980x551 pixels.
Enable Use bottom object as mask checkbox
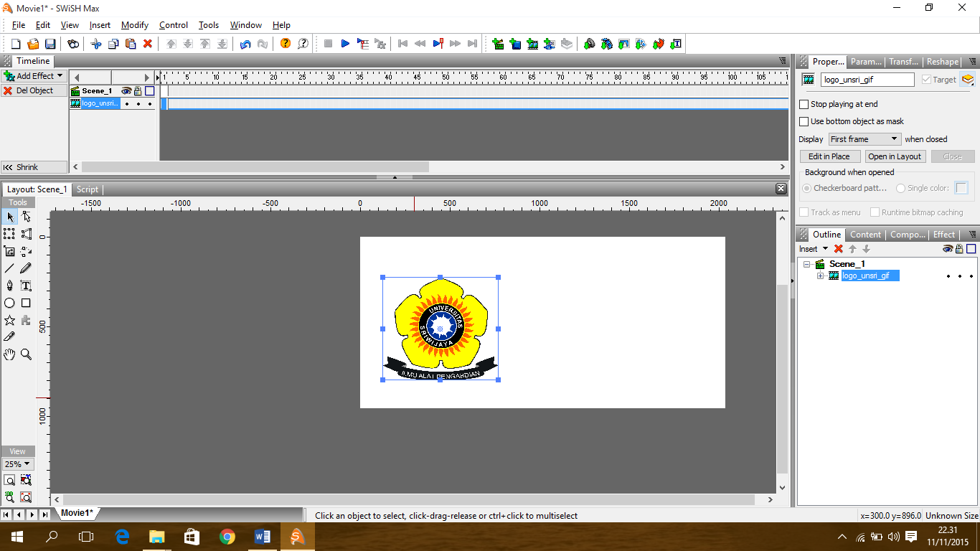click(804, 121)
